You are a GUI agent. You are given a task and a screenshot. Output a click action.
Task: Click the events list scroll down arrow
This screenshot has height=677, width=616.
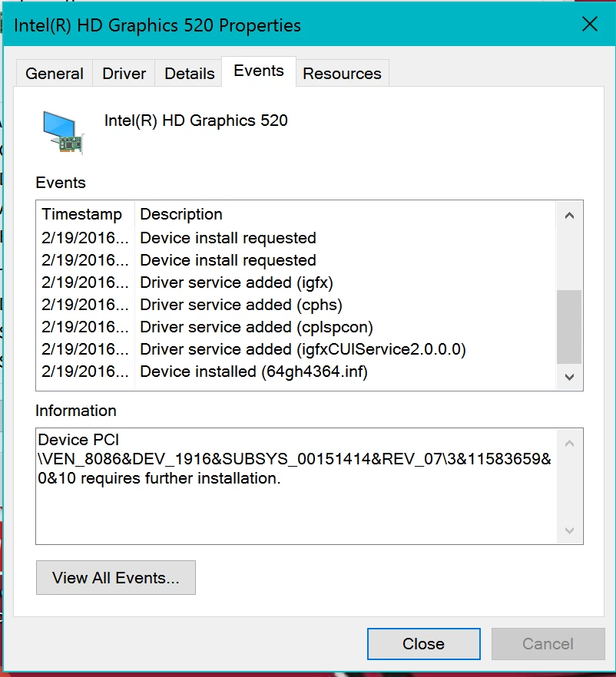pos(569,377)
